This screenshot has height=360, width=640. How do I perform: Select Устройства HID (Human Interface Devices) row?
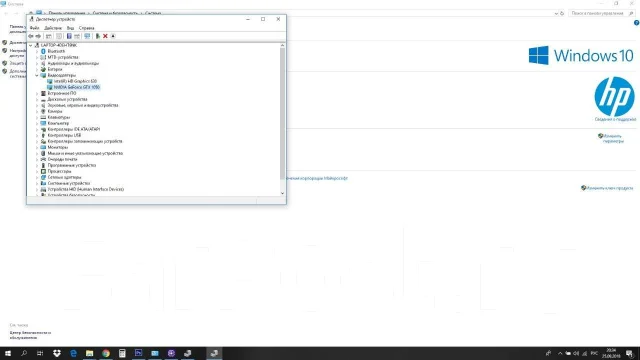tap(86, 189)
